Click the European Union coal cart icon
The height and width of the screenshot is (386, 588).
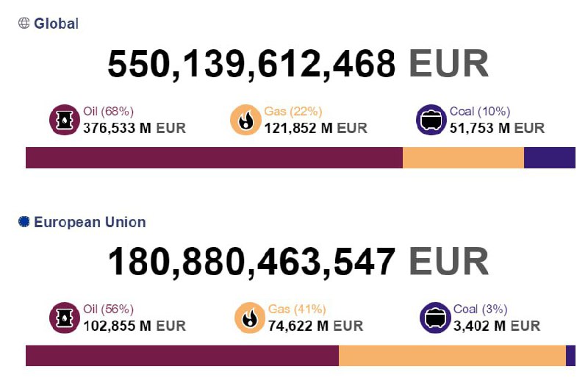point(434,318)
